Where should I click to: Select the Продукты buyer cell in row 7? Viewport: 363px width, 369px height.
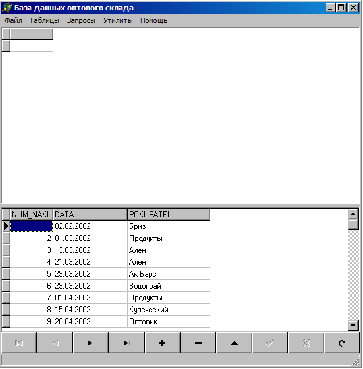click(169, 298)
